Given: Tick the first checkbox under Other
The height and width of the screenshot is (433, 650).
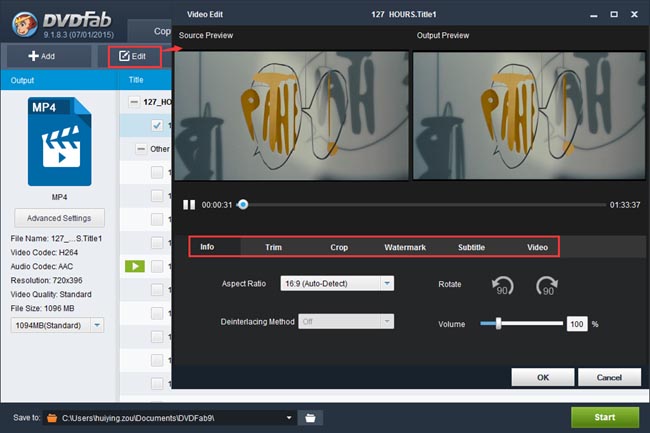Looking at the screenshot, I should 157,172.
